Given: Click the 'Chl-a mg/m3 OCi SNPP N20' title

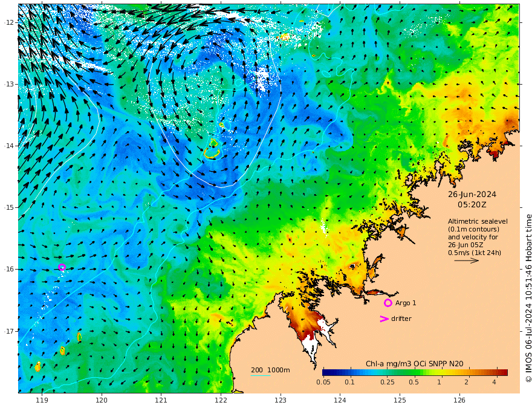Looking at the screenshot, I should [414, 364].
